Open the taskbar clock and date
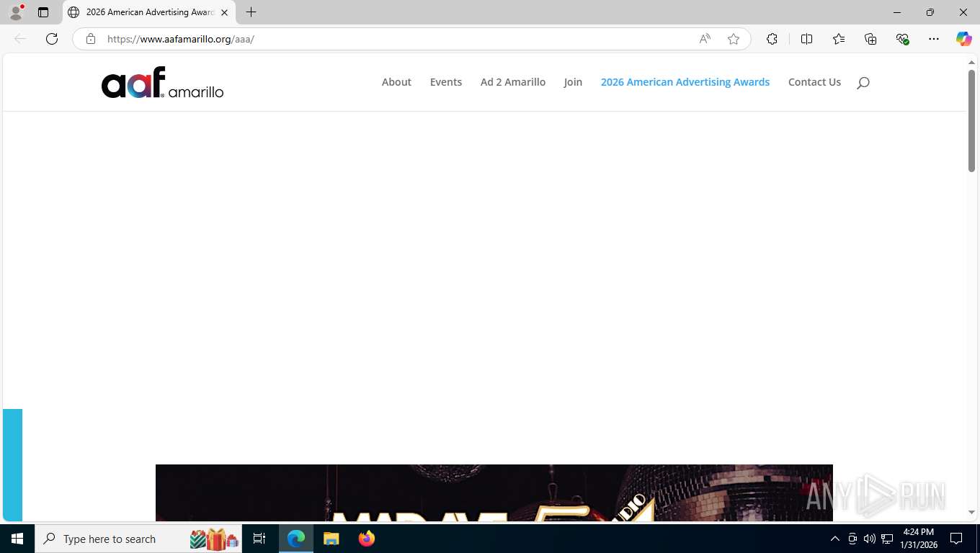The height and width of the screenshot is (553, 980). point(918,539)
